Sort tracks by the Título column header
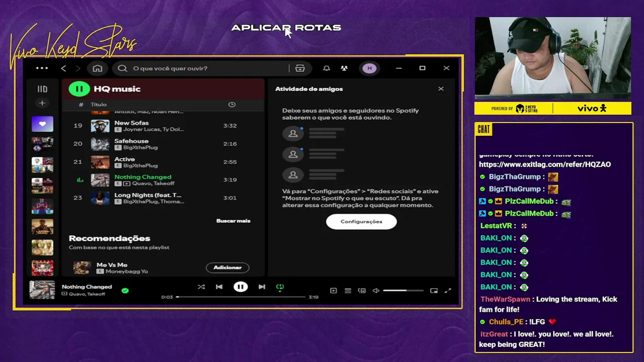 [99, 105]
